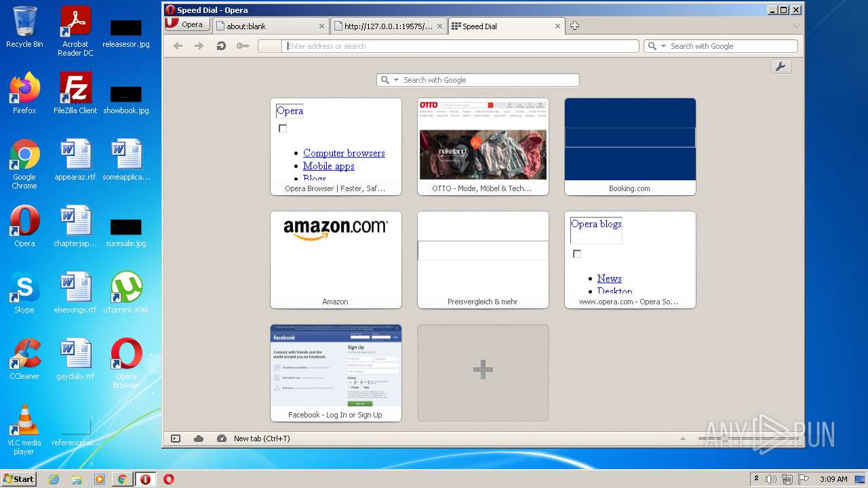Launch Firefox from desktop
This screenshot has height=488, width=868.
coord(24,94)
